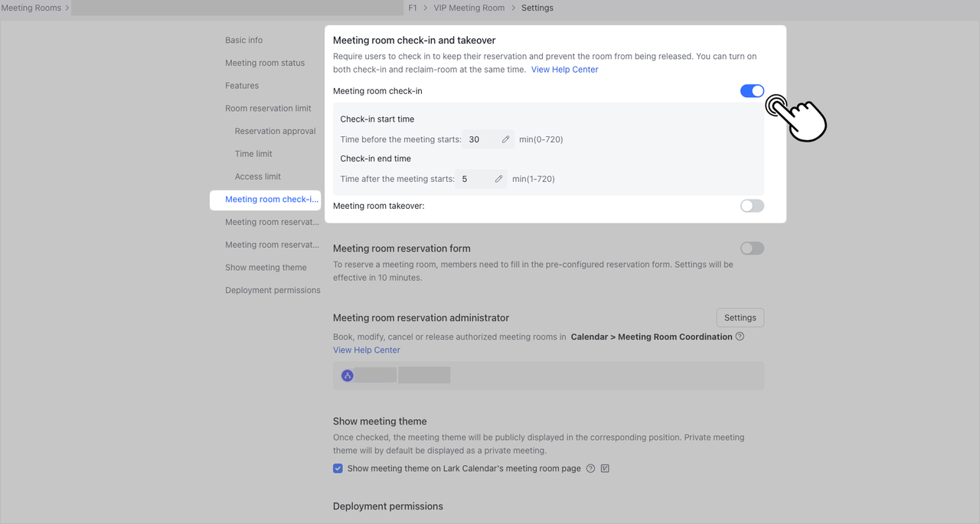The image size is (980, 524).
Task: Click the reservation administrator Settings button
Action: point(740,317)
